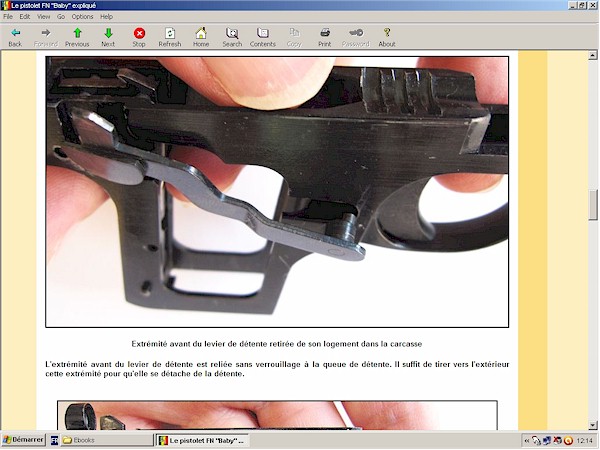
Task: Click the greyed Forward arrow
Action: [x=46, y=38]
